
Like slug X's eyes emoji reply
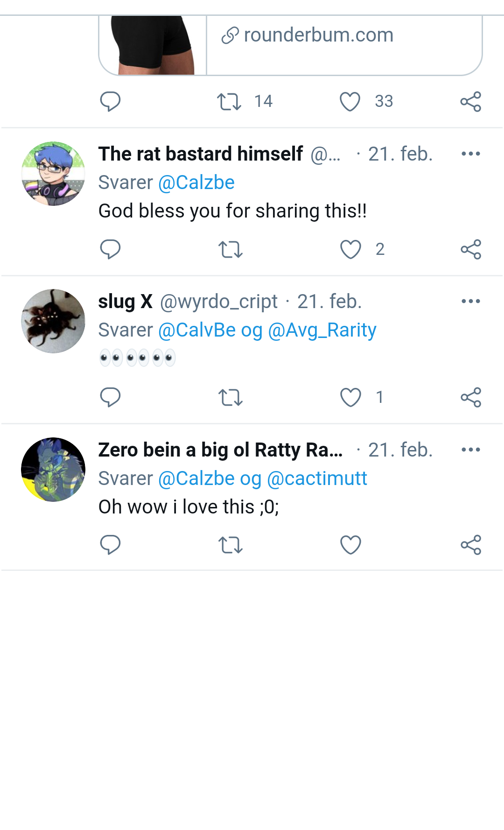point(350,397)
